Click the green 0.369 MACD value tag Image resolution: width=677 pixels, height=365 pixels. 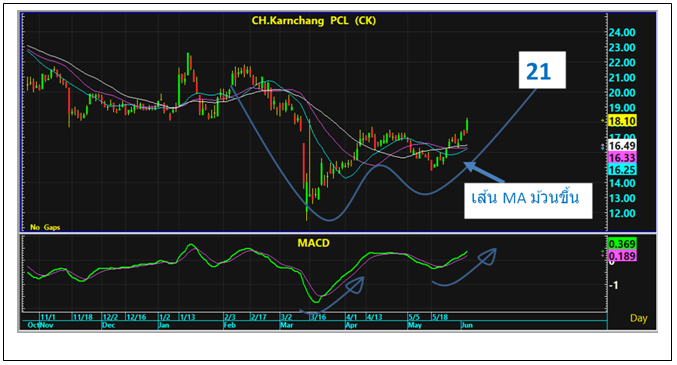622,244
